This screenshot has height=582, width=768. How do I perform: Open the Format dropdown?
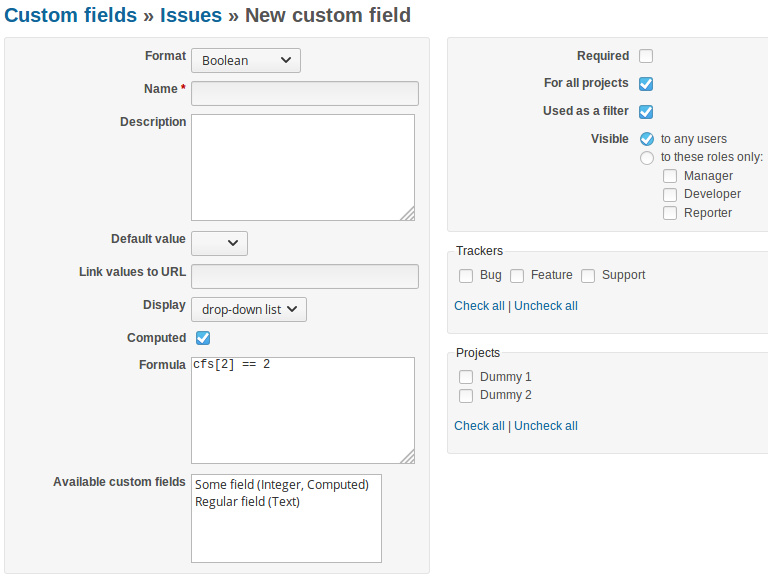click(245, 60)
